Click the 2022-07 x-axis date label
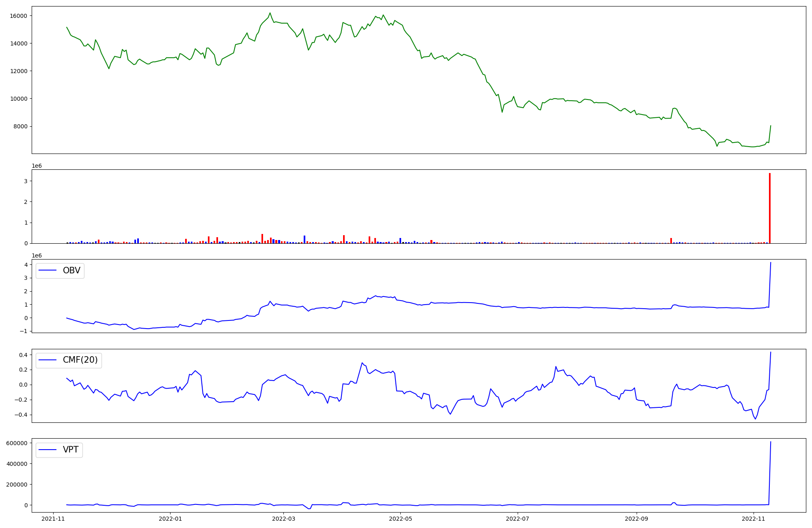 (x=518, y=519)
